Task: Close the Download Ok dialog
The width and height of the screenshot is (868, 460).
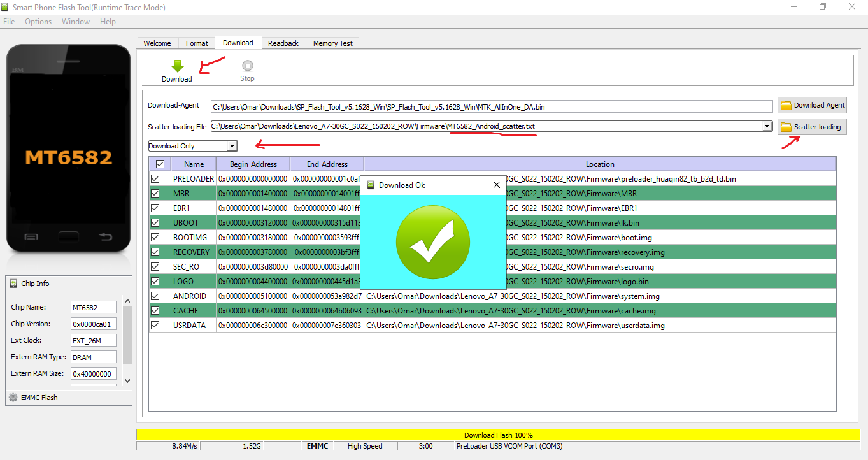Action: point(497,185)
